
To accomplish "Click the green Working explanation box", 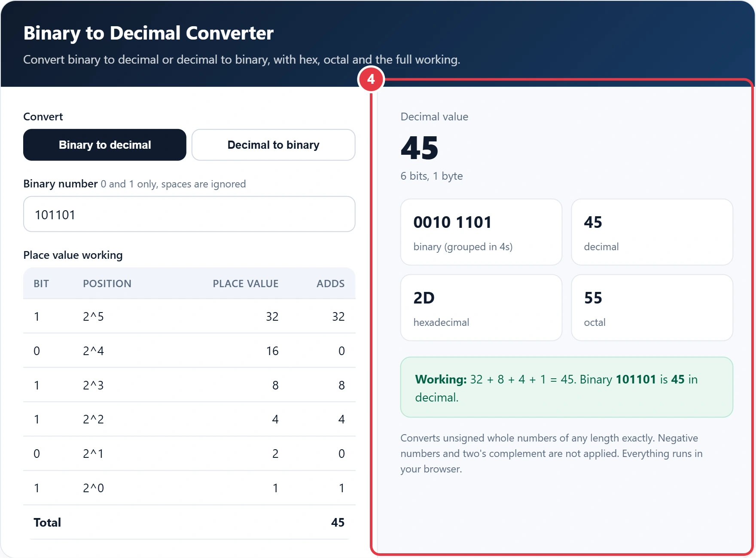I will [567, 387].
